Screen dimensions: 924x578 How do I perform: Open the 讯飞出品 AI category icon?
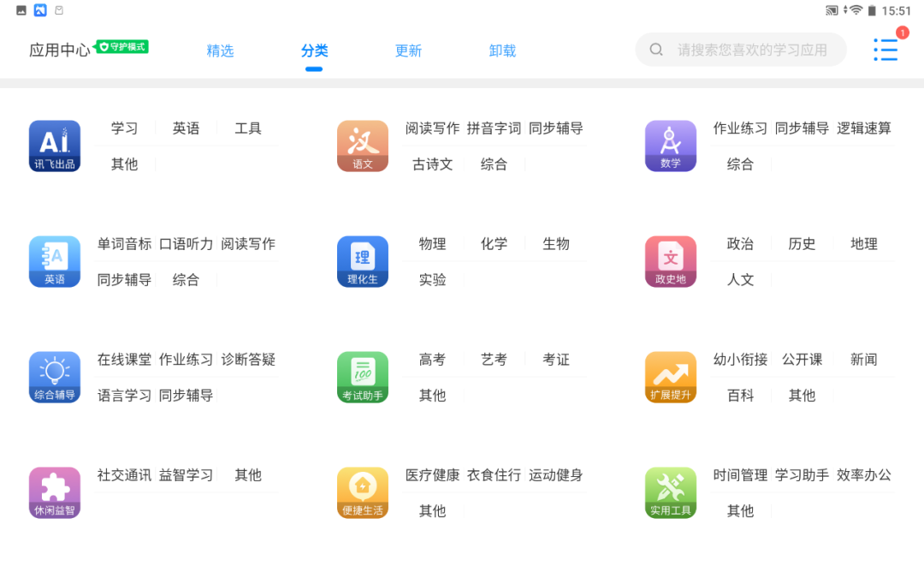[55, 146]
